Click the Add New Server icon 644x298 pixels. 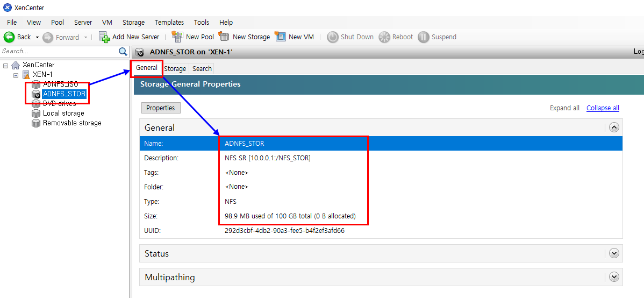point(104,37)
